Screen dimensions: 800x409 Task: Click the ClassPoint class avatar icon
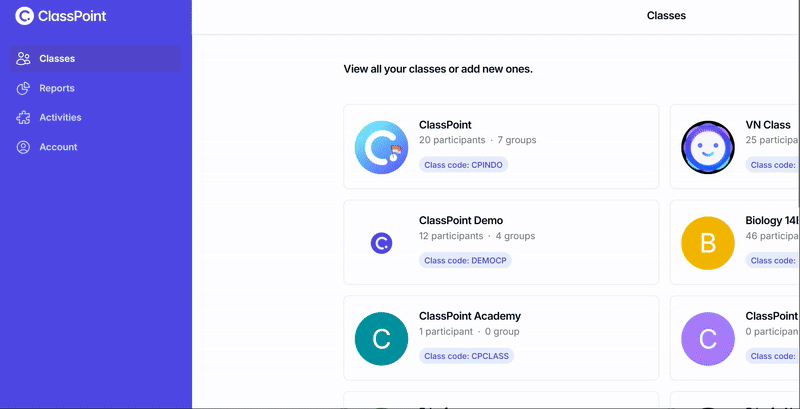381,147
